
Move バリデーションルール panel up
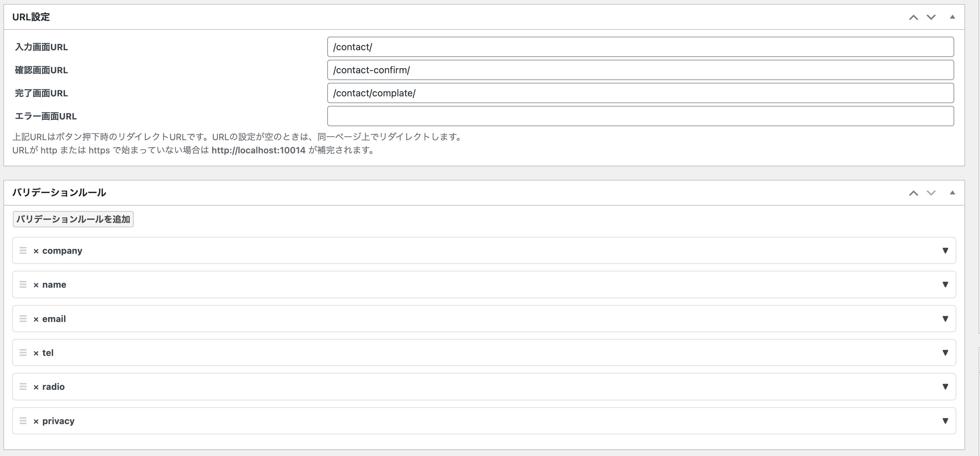(x=914, y=193)
